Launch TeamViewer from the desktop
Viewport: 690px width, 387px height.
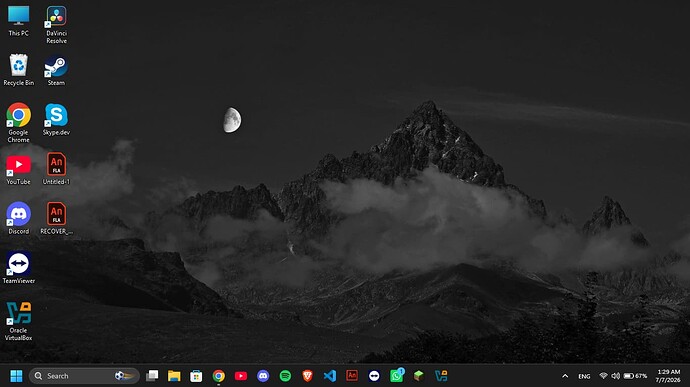(x=18, y=268)
